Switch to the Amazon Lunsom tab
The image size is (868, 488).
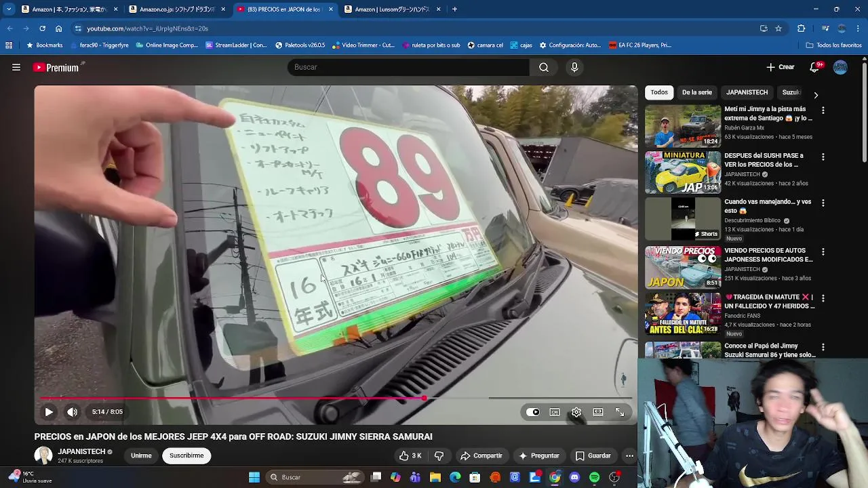tap(392, 9)
